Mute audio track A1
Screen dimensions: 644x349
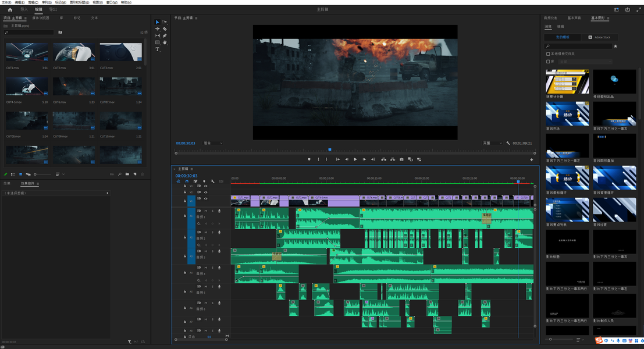point(206,211)
